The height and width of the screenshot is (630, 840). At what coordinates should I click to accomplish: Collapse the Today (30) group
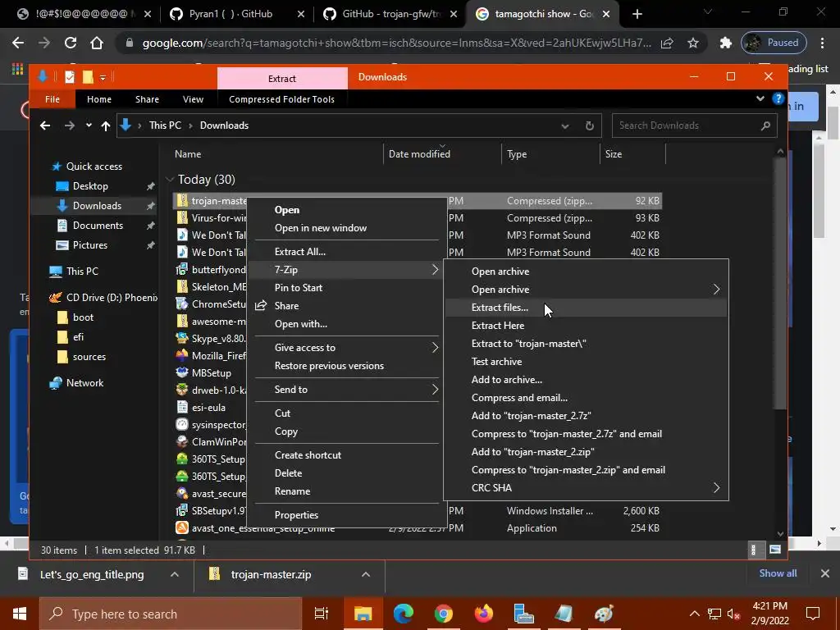click(170, 180)
